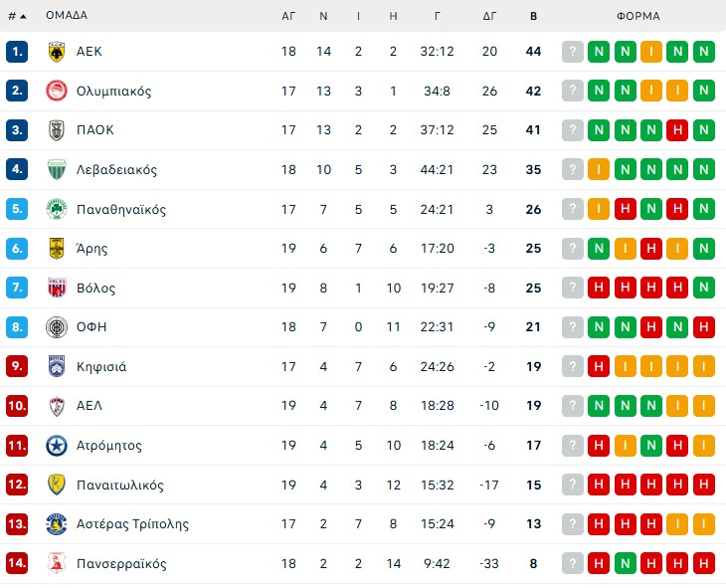Click the rank 14 position badge

(x=16, y=564)
